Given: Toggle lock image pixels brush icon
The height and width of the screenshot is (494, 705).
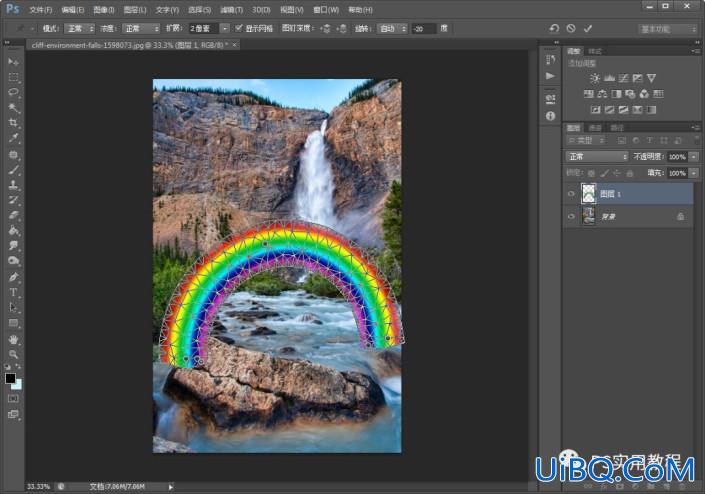Looking at the screenshot, I should click(605, 173).
